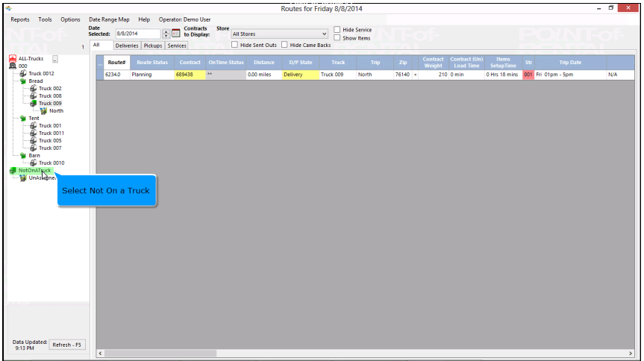The height and width of the screenshot is (361, 644).
Task: Select the Truck 009 truck icon
Action: (33, 104)
